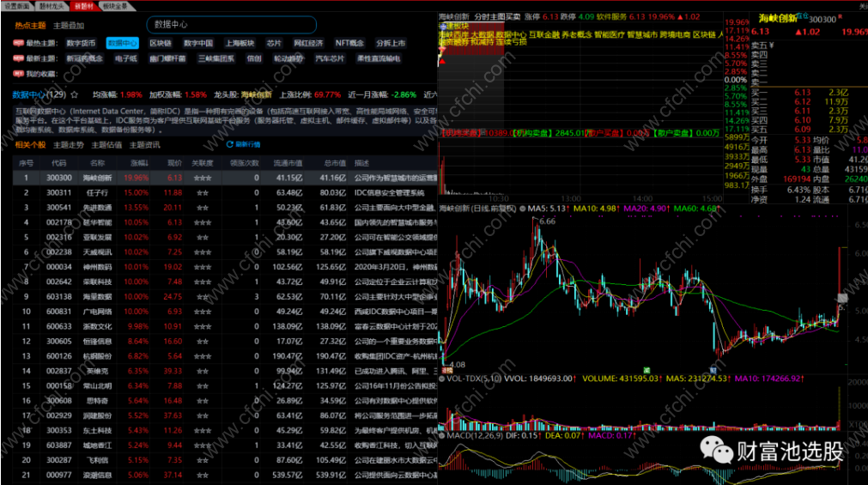Click the 数据中心 search field
868x485 pixels.
[x=232, y=24]
